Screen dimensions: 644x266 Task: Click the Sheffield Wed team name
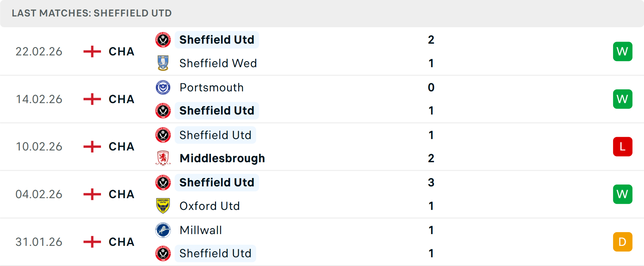pos(218,63)
